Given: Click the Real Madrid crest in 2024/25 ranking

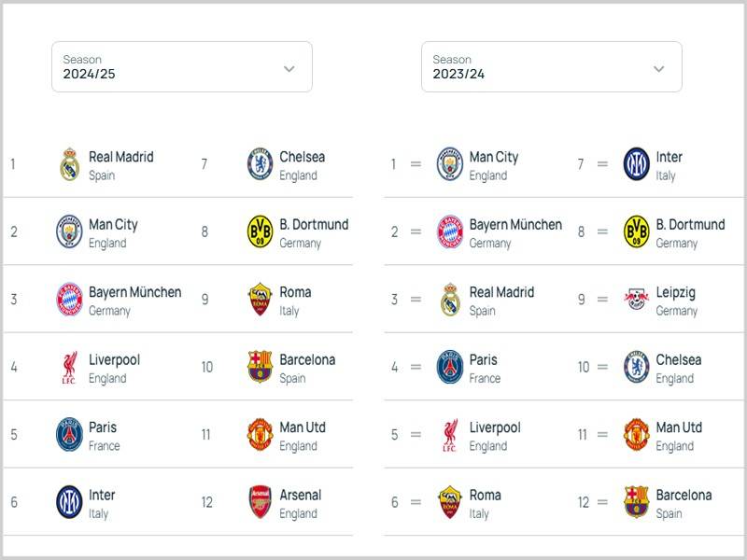Looking at the screenshot, I should coord(69,164).
